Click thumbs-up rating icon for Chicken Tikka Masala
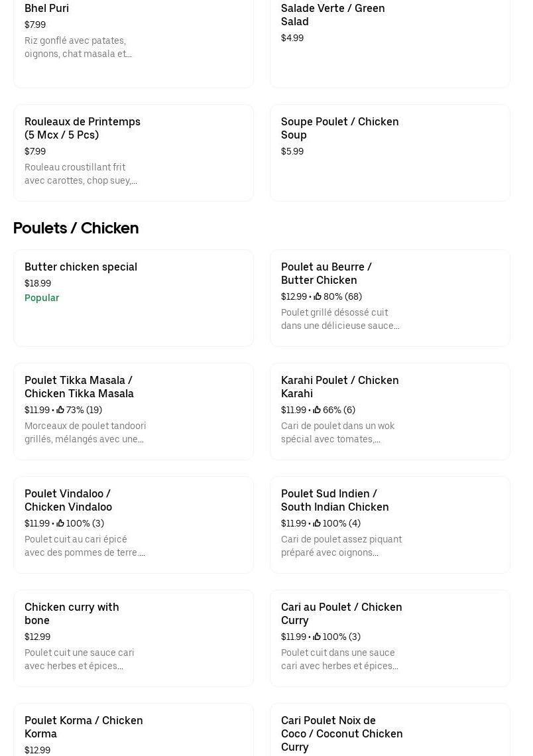Screen dimensions: 533x756 (60, 410)
